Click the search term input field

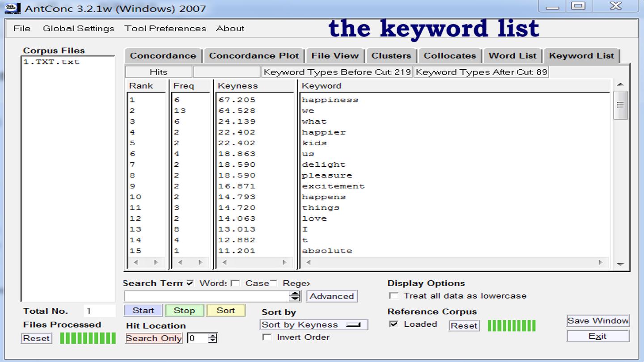coord(207,296)
